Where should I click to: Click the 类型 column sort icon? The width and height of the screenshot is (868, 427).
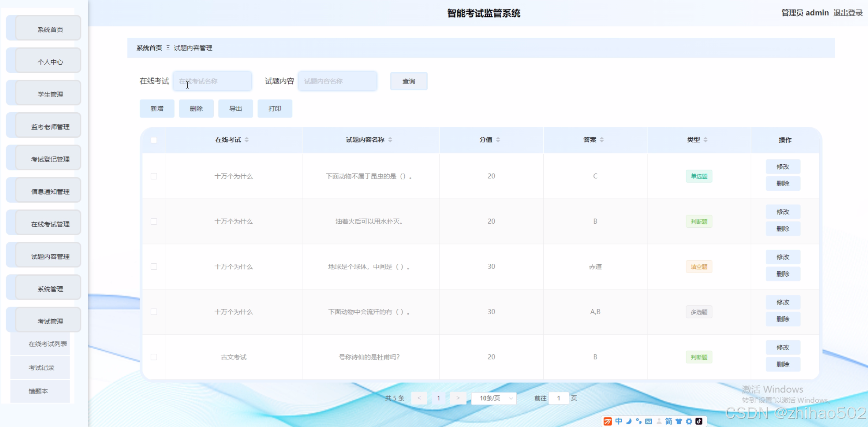[705, 140]
